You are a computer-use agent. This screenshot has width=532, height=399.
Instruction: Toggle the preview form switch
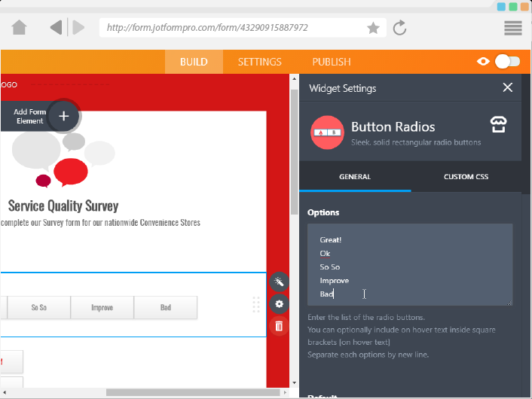(507, 62)
